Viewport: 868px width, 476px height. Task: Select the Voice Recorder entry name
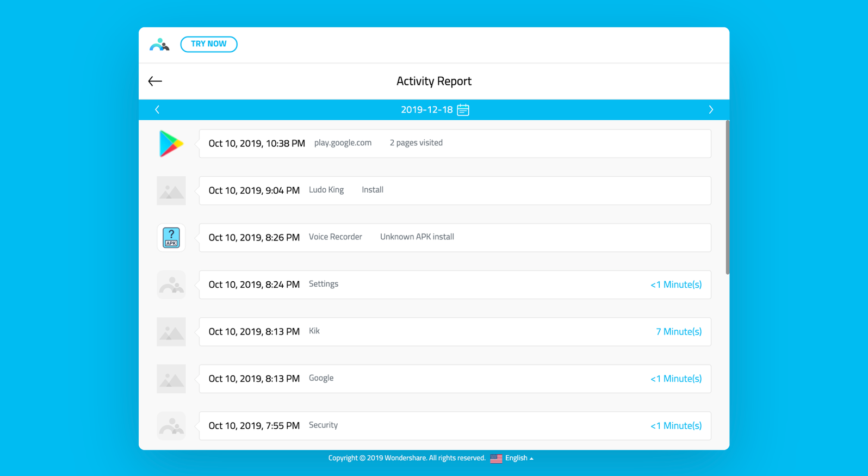[336, 237]
